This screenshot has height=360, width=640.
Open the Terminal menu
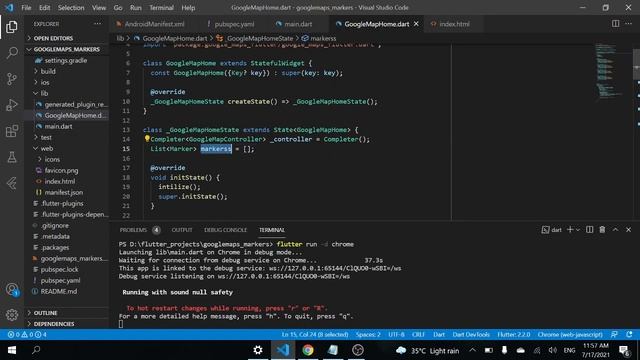(x=161, y=7)
